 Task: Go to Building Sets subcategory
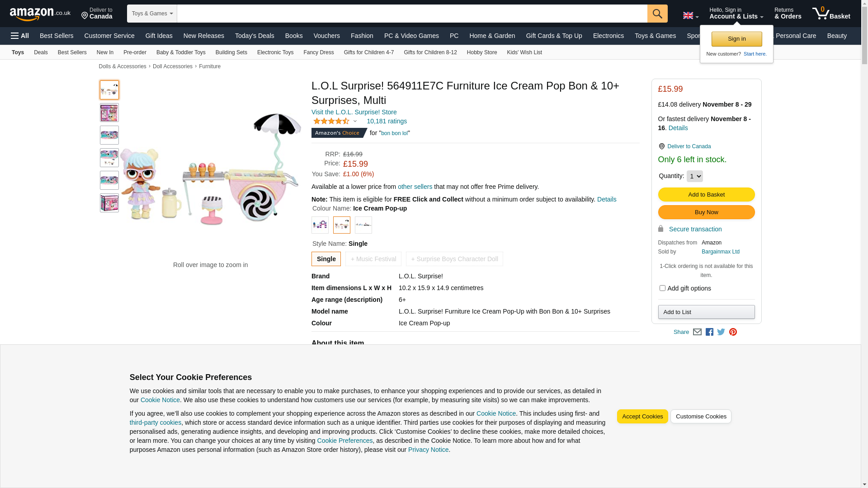pyautogui.click(x=231, y=52)
